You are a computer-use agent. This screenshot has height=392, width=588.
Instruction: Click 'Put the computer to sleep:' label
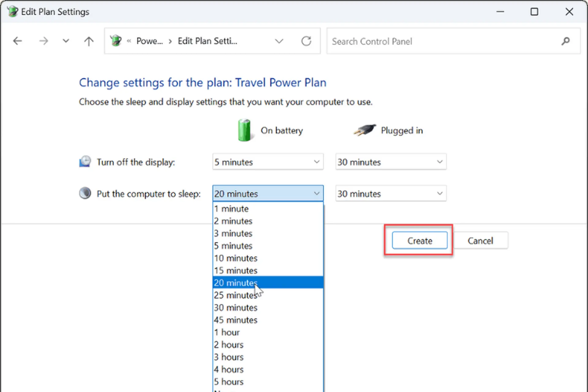coord(149,194)
